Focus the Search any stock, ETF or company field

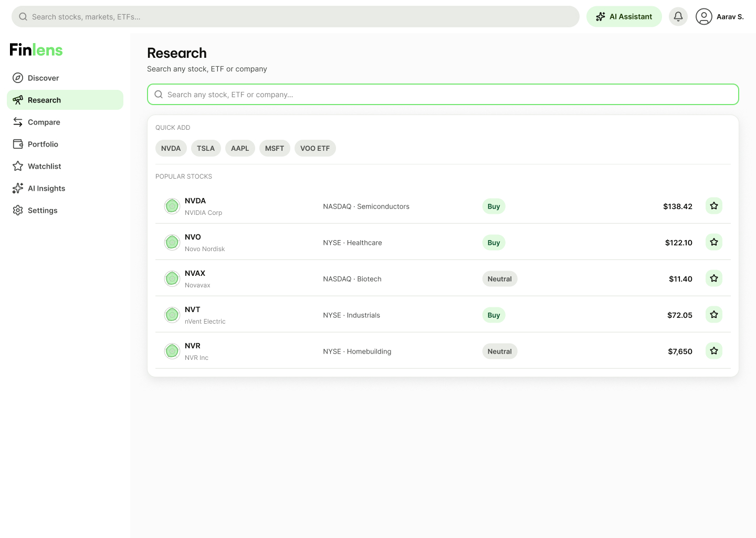click(x=443, y=95)
